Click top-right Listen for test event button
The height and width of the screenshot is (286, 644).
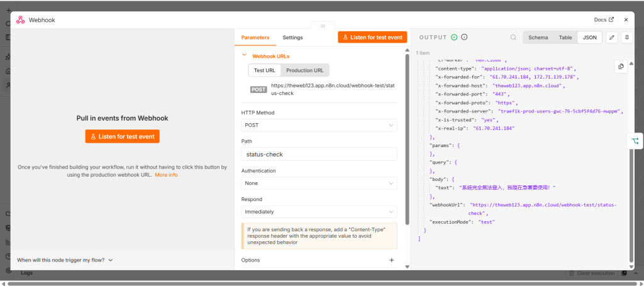[372, 37]
